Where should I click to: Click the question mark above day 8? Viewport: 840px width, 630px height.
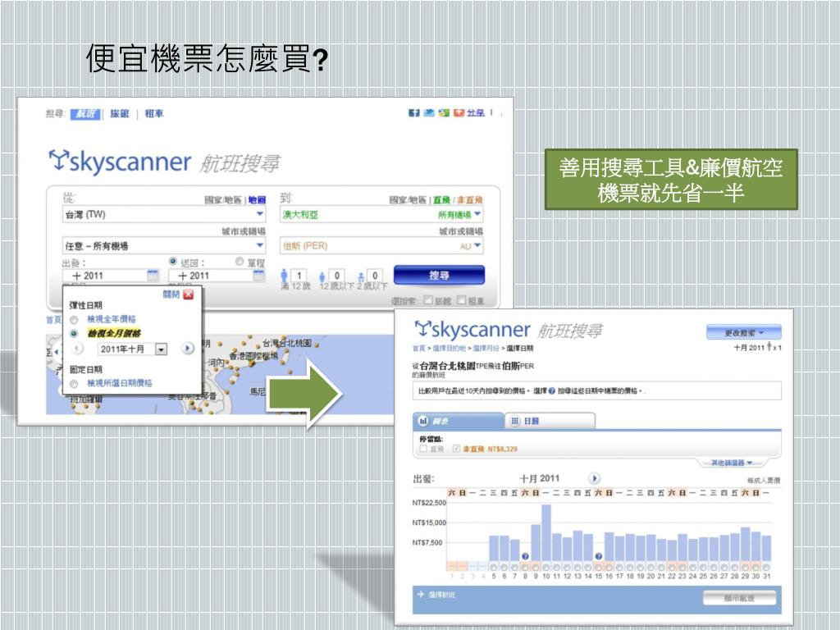coord(525,557)
